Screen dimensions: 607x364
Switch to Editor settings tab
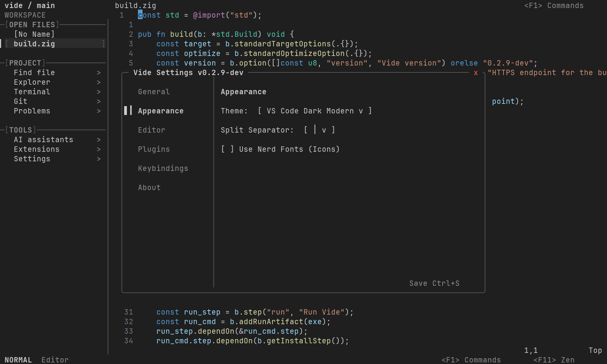151,130
